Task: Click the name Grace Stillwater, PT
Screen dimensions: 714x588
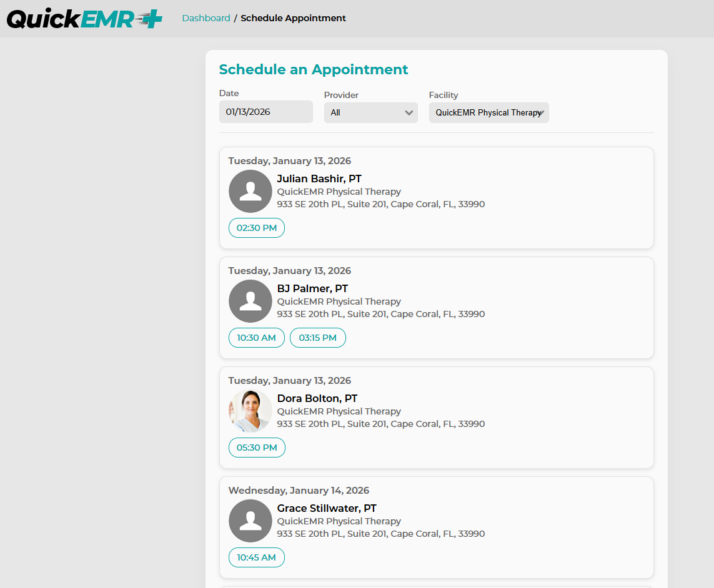Action: (x=327, y=508)
